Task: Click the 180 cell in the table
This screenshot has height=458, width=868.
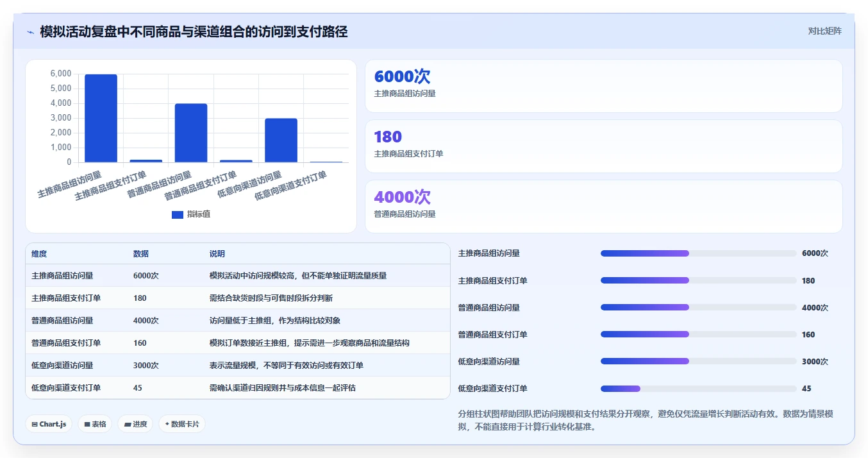Action: click(x=140, y=298)
